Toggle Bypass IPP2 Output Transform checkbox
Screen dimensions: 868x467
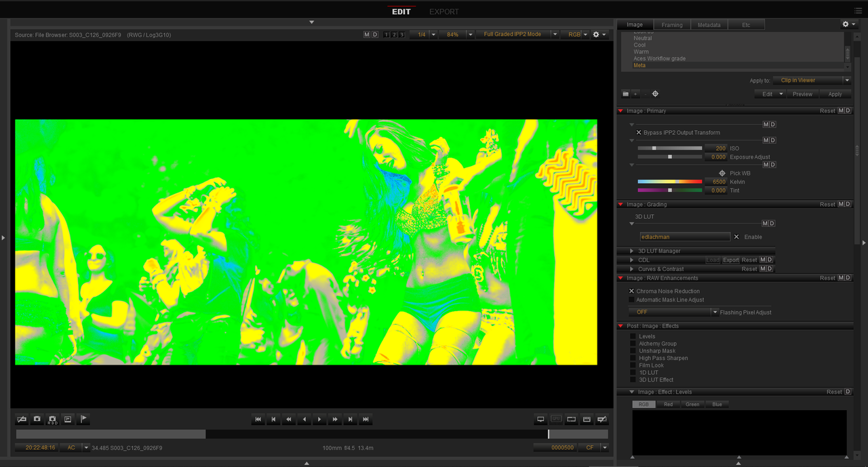[639, 133]
